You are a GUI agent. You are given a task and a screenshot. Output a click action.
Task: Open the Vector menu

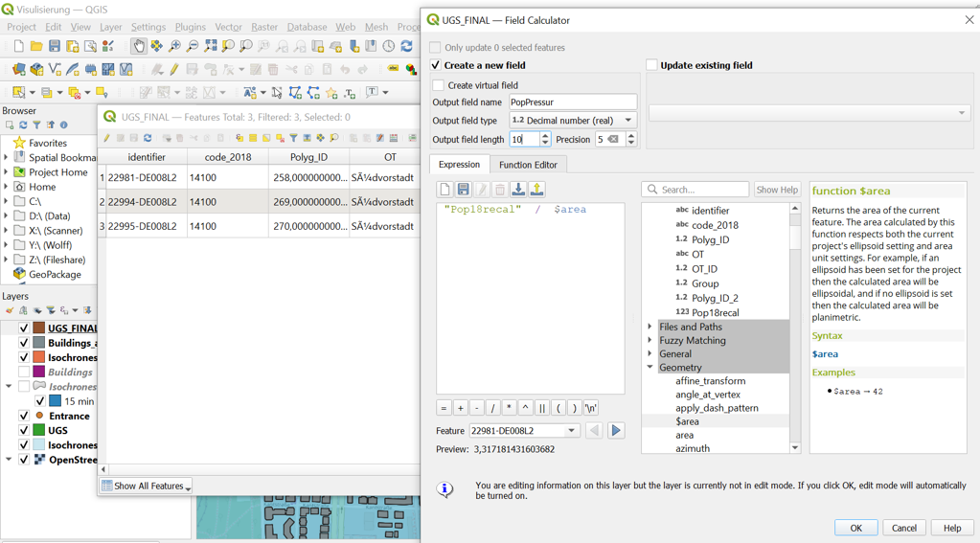[x=228, y=27]
